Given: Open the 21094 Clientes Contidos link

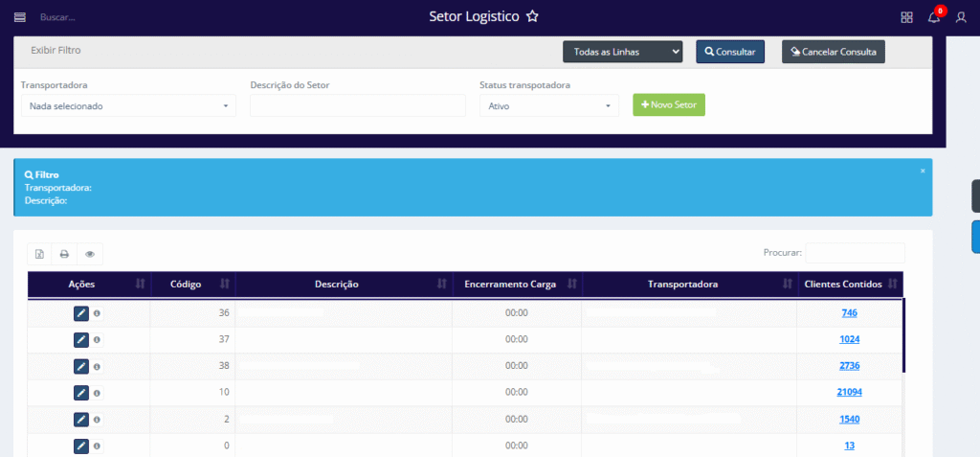Looking at the screenshot, I should click(x=849, y=392).
